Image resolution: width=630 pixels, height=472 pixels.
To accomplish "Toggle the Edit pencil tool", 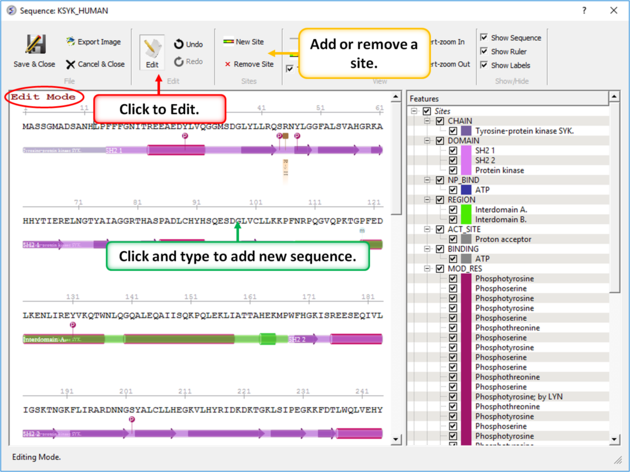I will 152,52.
